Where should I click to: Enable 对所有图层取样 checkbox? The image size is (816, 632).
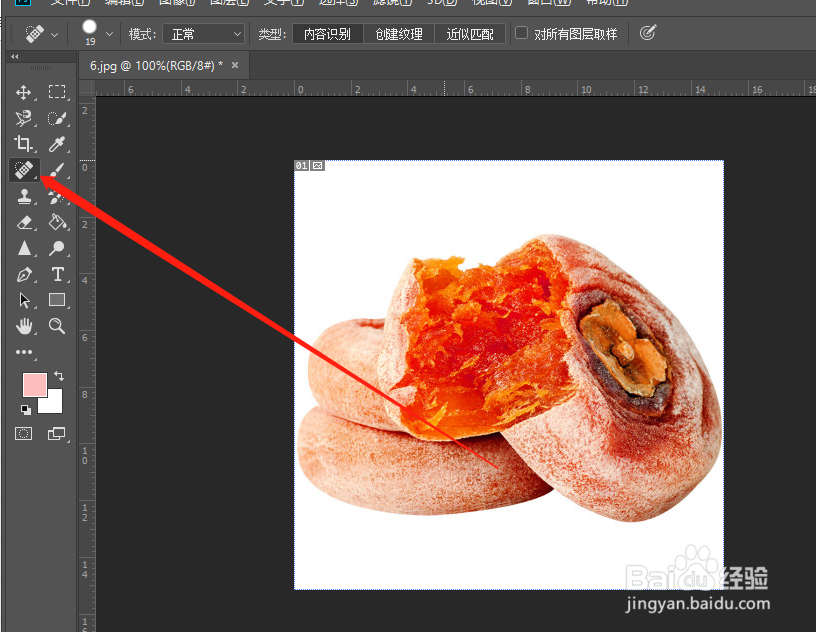[521, 33]
